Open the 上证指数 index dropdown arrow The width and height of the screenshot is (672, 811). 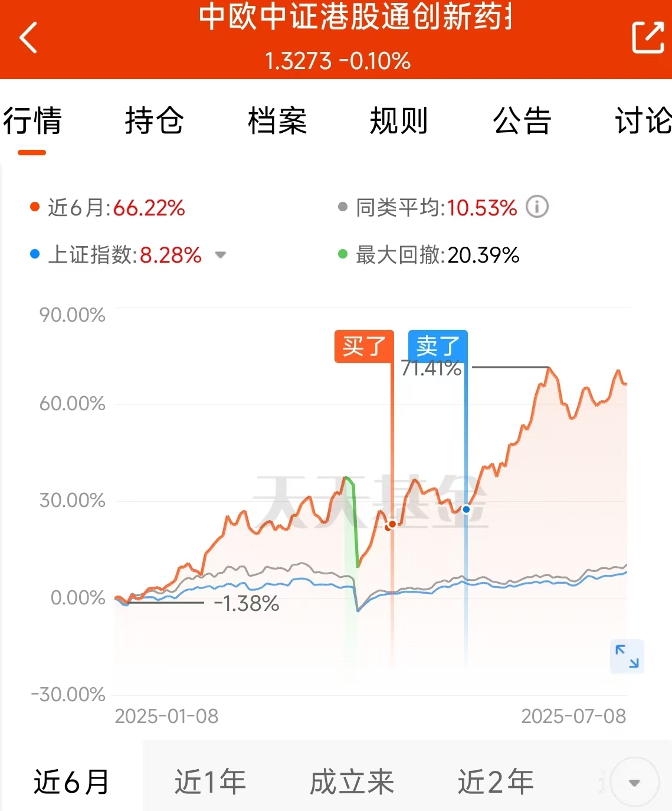click(x=221, y=256)
